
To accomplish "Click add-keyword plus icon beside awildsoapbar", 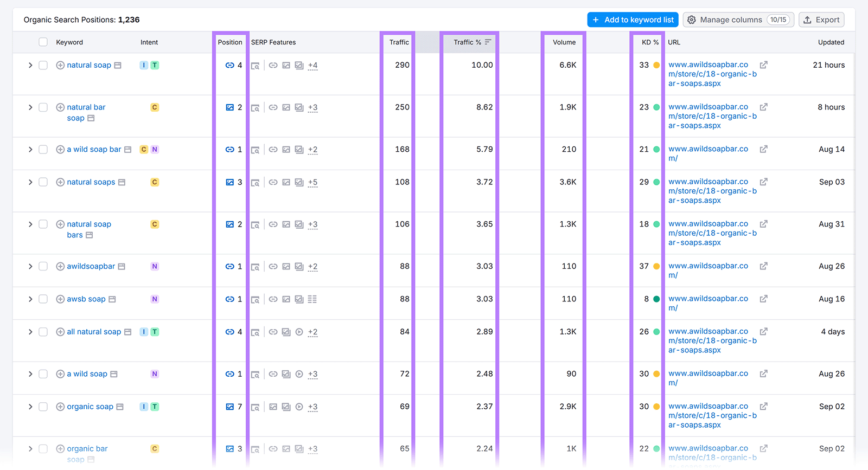I will 60,267.
